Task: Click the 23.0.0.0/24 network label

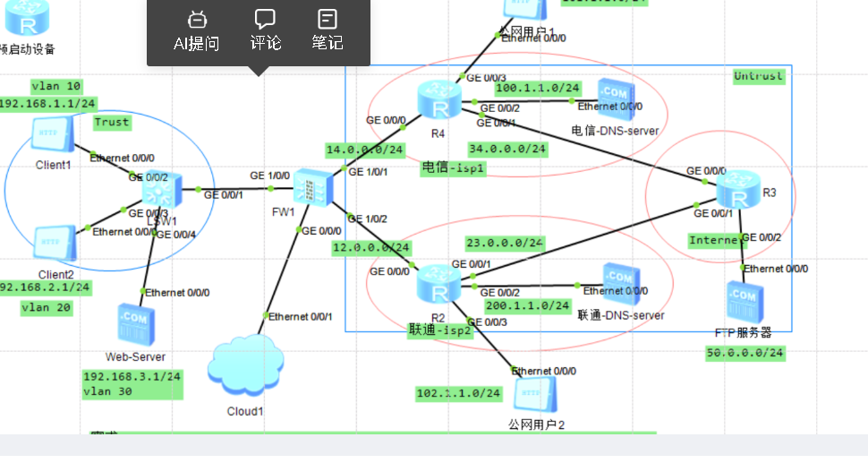Action: click(x=505, y=243)
